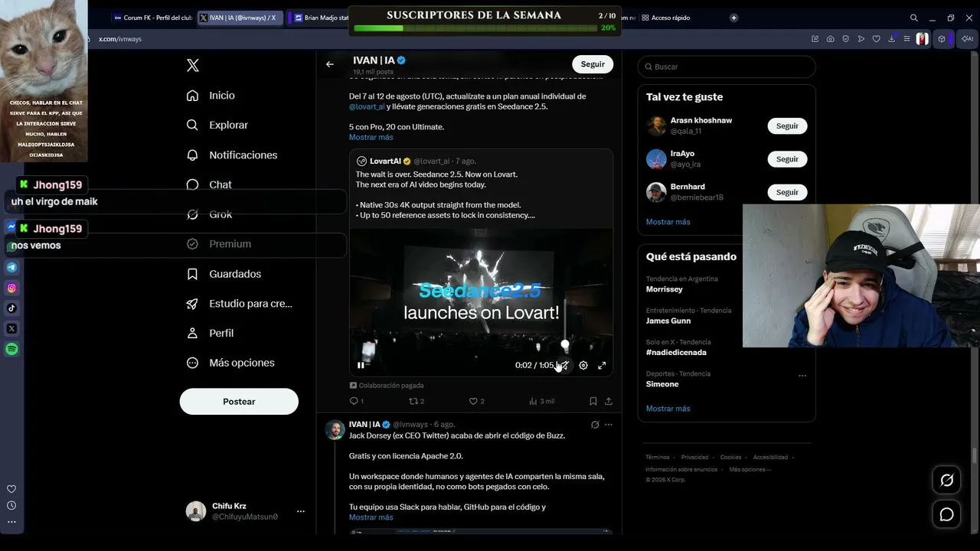Open the Acceso rápido tab

pyautogui.click(x=666, y=18)
